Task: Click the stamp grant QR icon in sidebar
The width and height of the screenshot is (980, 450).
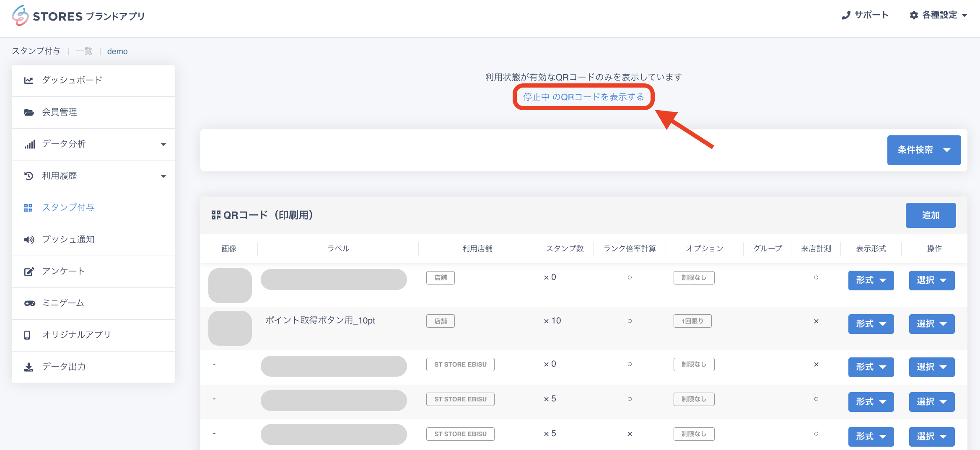Action: 28,208
